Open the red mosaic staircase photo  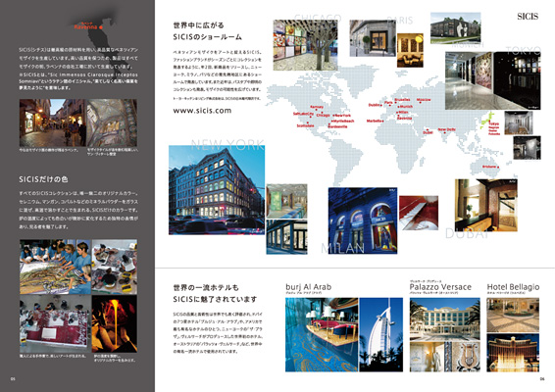click(x=419, y=213)
